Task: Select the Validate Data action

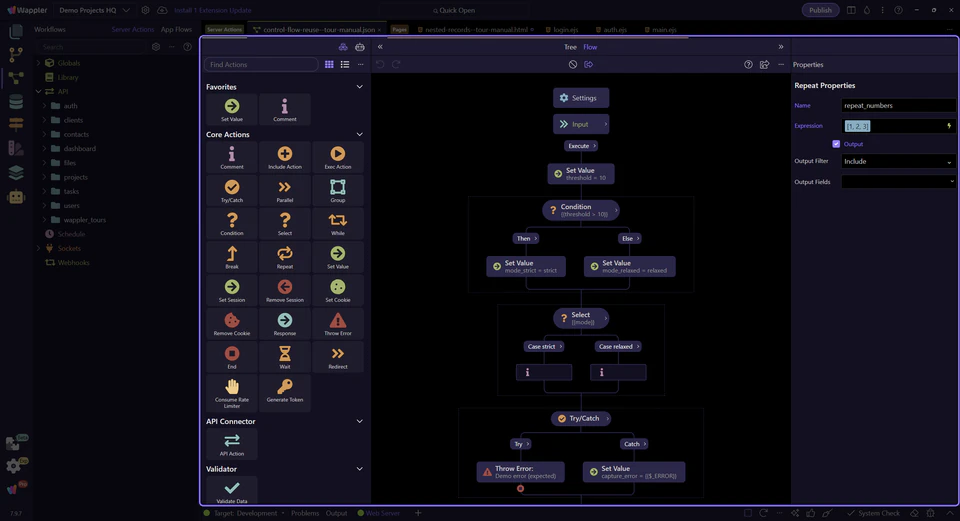Action: pyautogui.click(x=232, y=492)
